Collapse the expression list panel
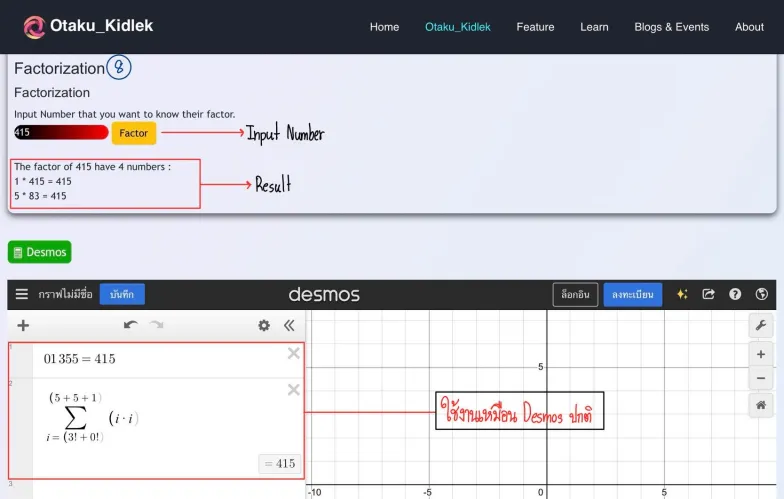 [x=289, y=325]
